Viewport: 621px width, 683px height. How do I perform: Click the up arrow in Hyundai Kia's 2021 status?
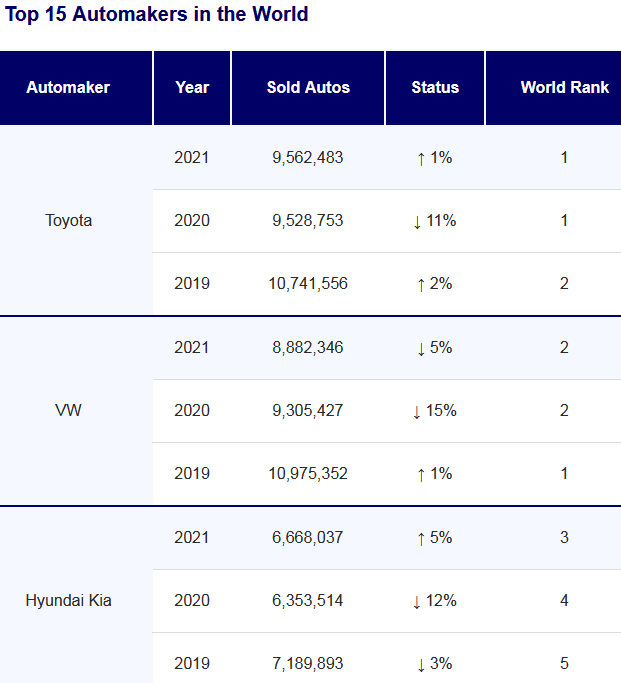421,538
